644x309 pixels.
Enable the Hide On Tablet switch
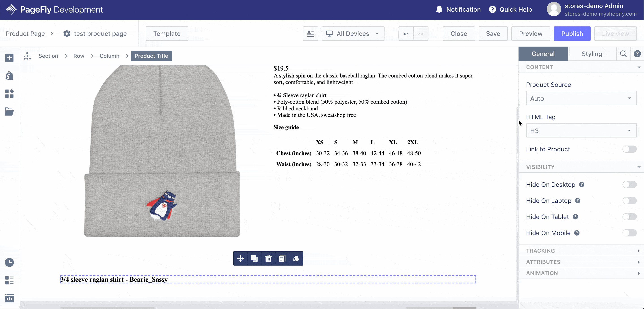pos(629,217)
